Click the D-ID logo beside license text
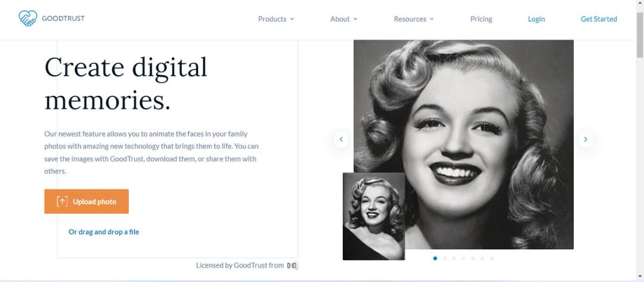Viewport: 644px width, 282px height. click(292, 265)
